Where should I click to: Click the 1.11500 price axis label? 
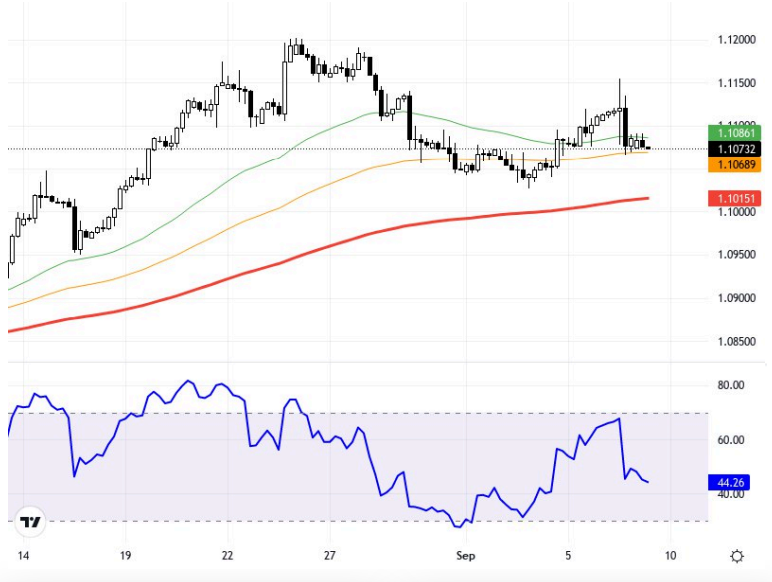click(x=736, y=83)
